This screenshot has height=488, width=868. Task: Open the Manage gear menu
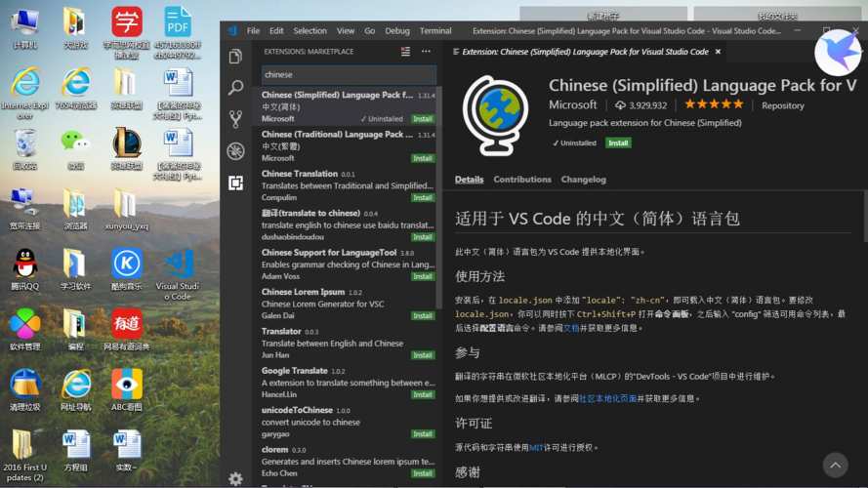[236, 478]
